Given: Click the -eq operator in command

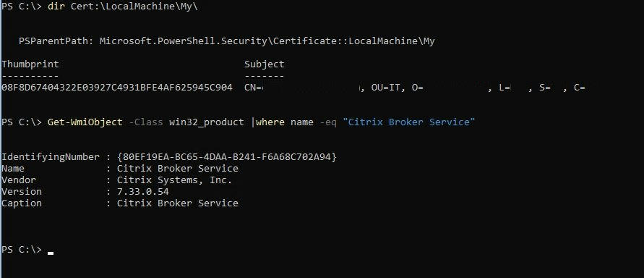Looking at the screenshot, I should [327, 122].
